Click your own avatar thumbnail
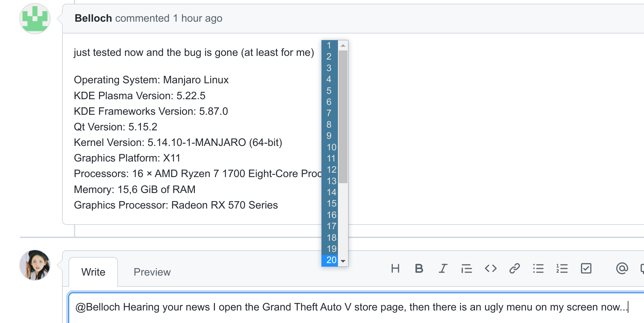Viewport: 644px width, 323px height. (x=35, y=265)
